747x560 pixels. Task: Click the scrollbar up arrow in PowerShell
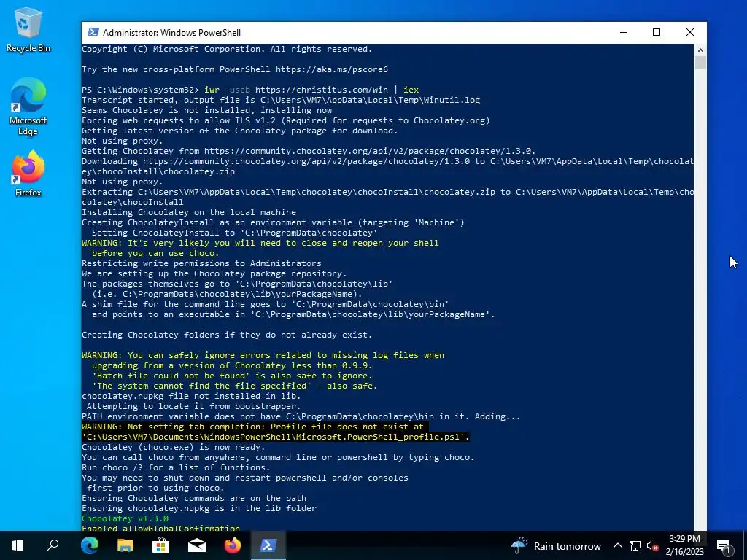(700, 50)
